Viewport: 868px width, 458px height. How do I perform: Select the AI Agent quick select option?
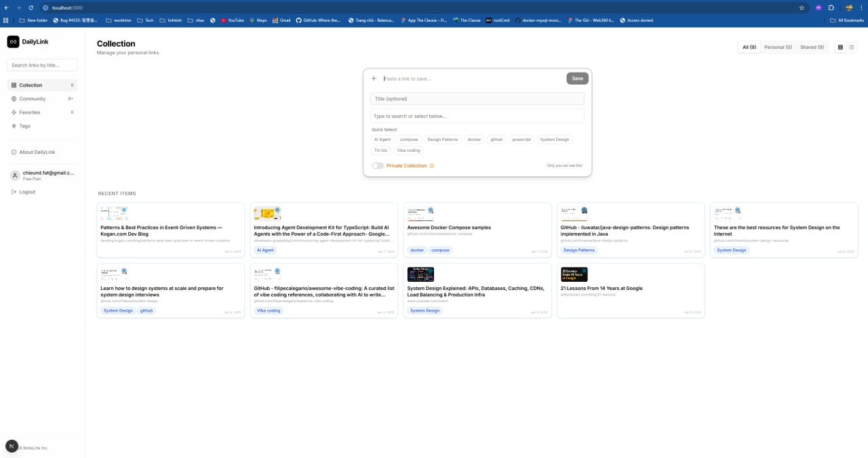pyautogui.click(x=382, y=140)
